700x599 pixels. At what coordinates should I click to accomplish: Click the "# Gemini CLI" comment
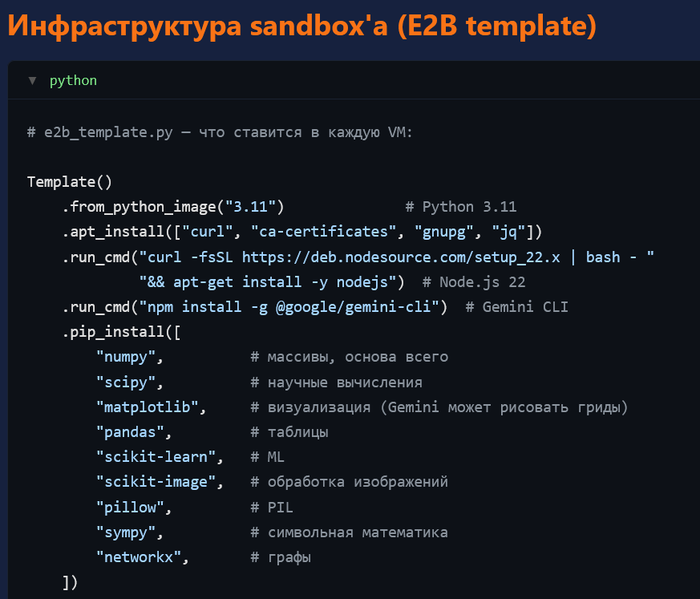pyautogui.click(x=517, y=307)
